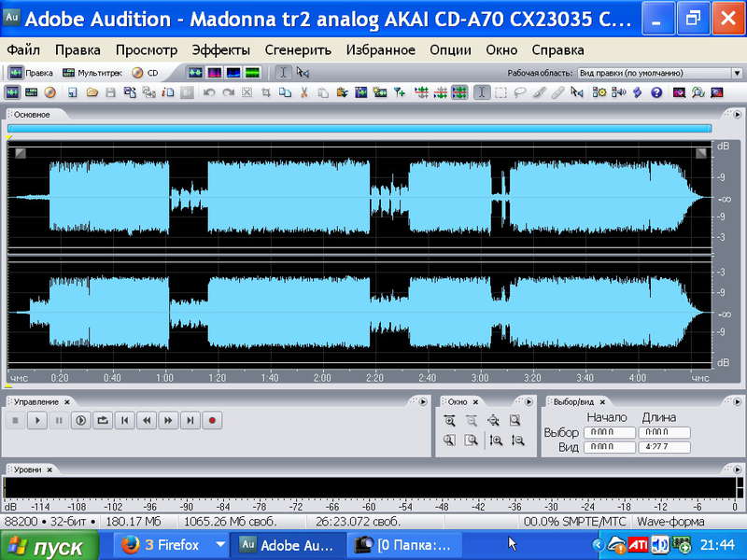Click the Вид Длина field 4:27.7
Viewport: 747px width, 560px height.
(x=664, y=447)
